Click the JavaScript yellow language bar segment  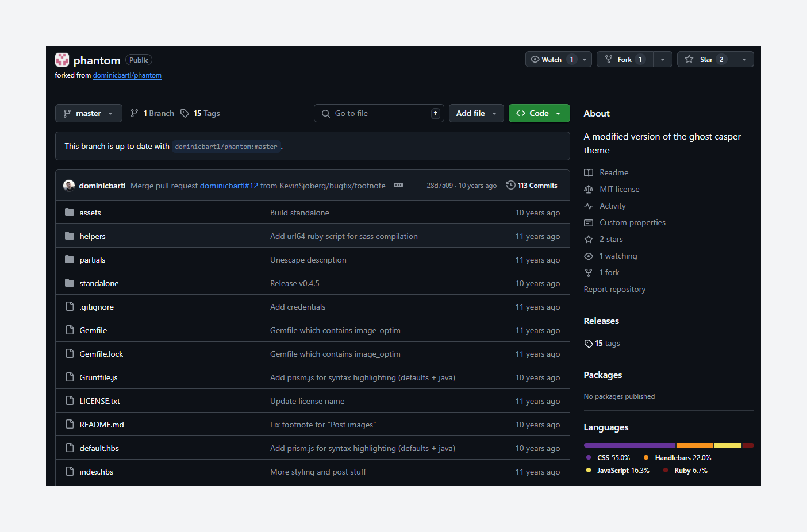point(728,445)
